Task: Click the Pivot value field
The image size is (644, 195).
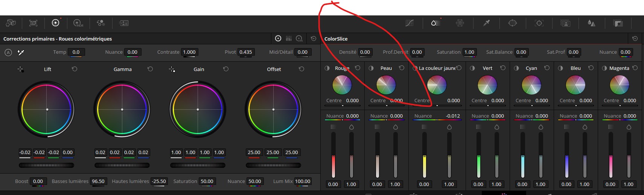Action: [x=246, y=52]
